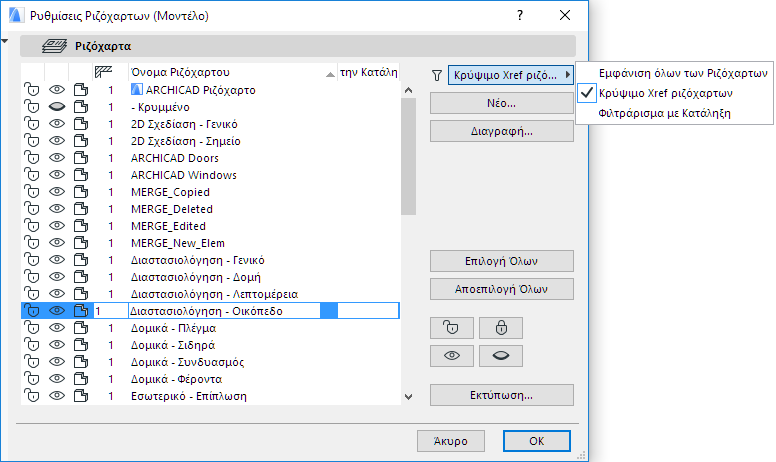The height and width of the screenshot is (462, 776).
Task: Click the help question mark button
Action: click(x=520, y=15)
